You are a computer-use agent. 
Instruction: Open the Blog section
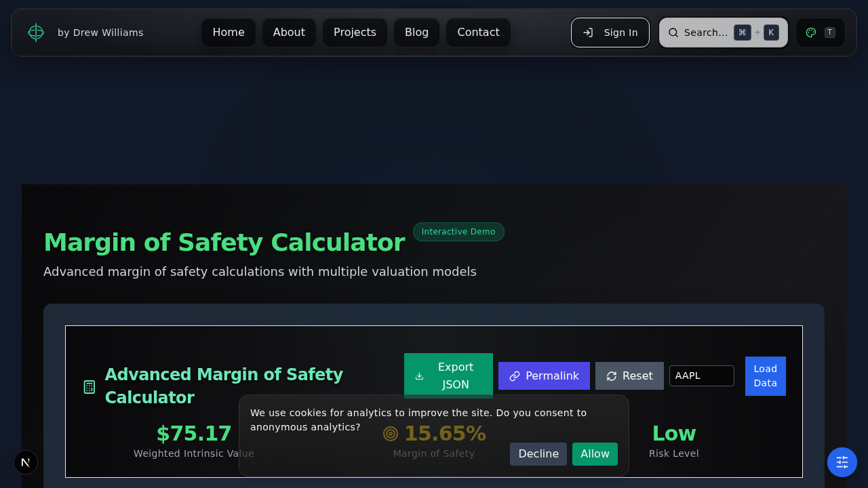(x=416, y=33)
